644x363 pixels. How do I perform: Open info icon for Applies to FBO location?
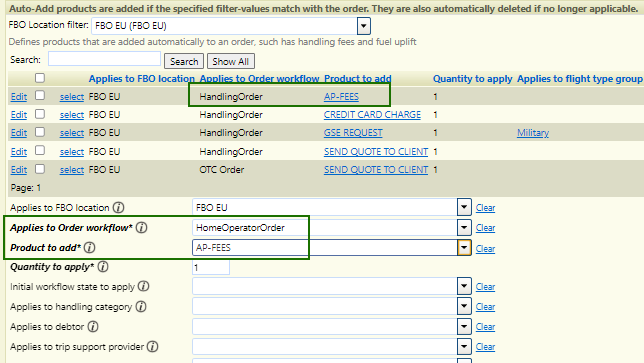tap(118, 208)
